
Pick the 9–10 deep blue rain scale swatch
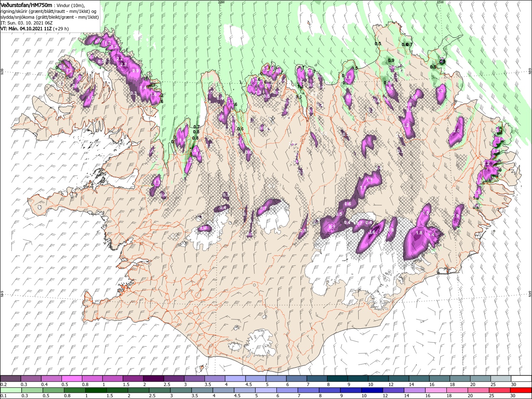pyautogui.click(x=351, y=390)
